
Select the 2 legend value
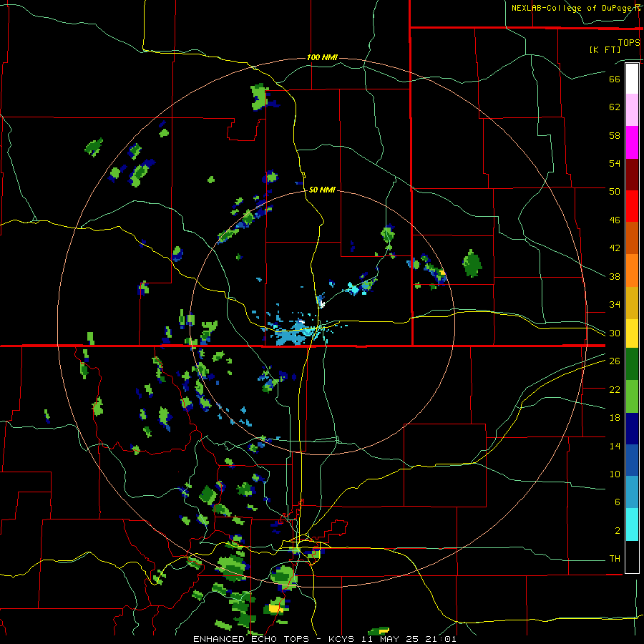click(x=618, y=531)
